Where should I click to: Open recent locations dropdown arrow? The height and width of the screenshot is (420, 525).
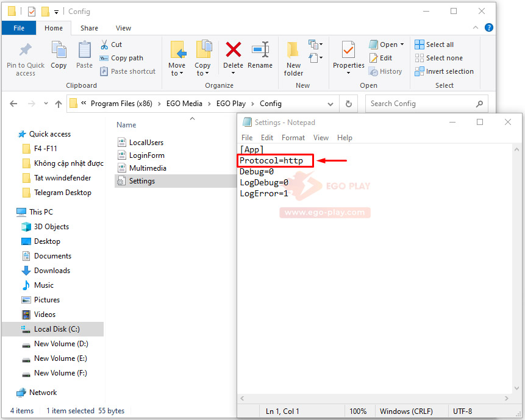coord(46,104)
